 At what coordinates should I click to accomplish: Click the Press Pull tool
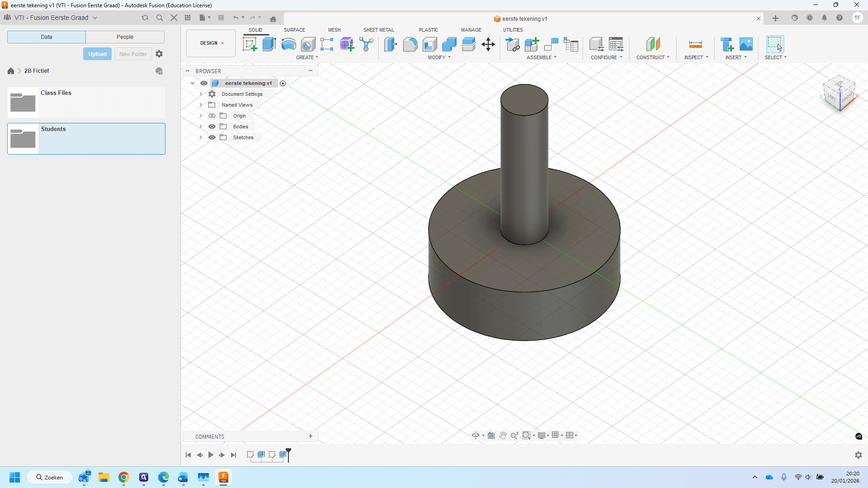coord(391,44)
